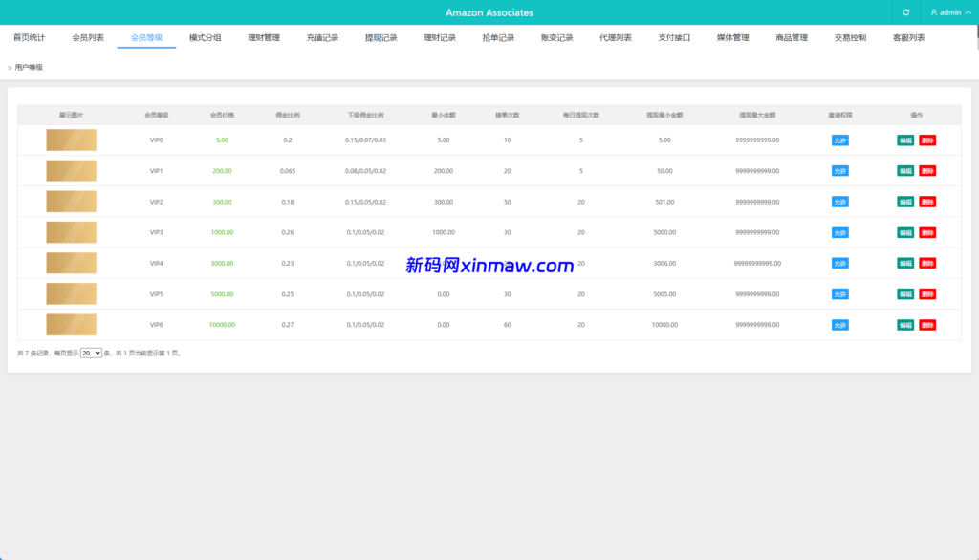Click the breadcrumb arrow before 用户等级
The width and height of the screenshot is (979, 560).
click(8, 67)
